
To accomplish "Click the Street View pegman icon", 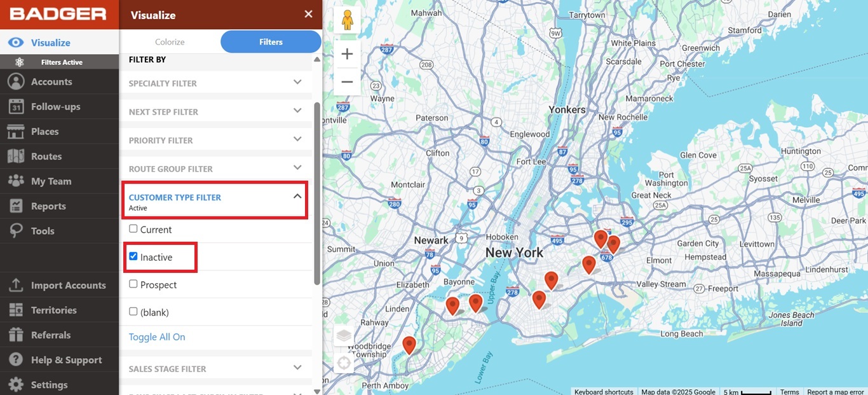I will click(347, 20).
